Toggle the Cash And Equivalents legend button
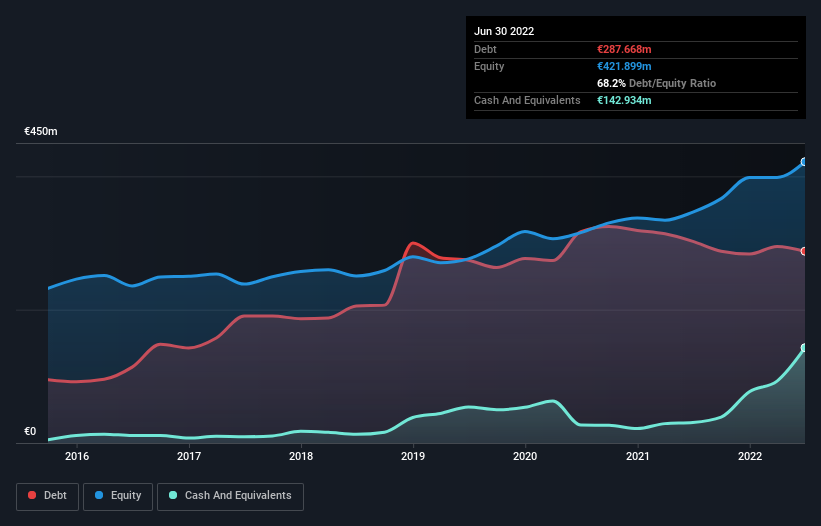Viewport: 821px width, 526px height. pyautogui.click(x=230, y=496)
